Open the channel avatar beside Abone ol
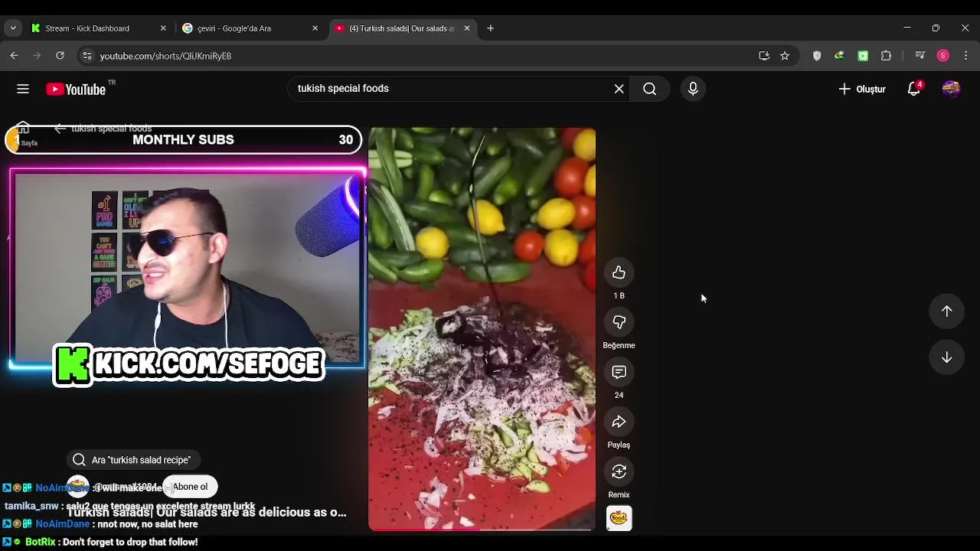This screenshot has width=980, height=551. pos(78,487)
